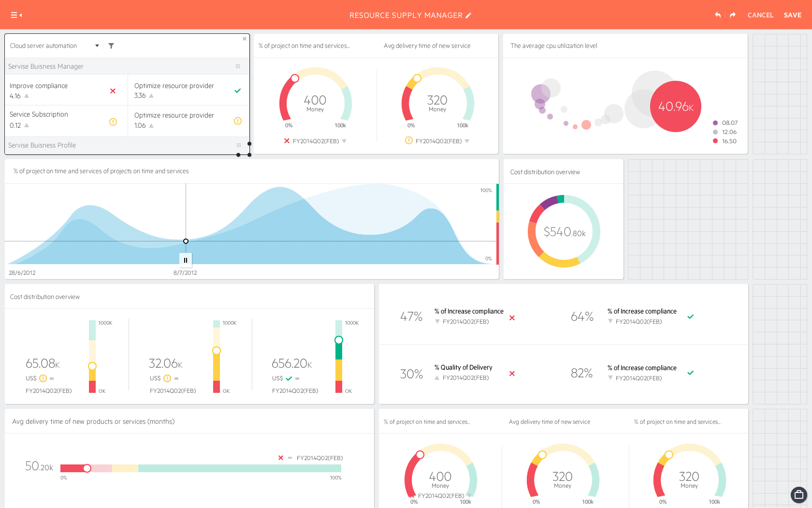Click the 65.08K bar slider handle
The image size is (812, 508).
click(x=92, y=366)
